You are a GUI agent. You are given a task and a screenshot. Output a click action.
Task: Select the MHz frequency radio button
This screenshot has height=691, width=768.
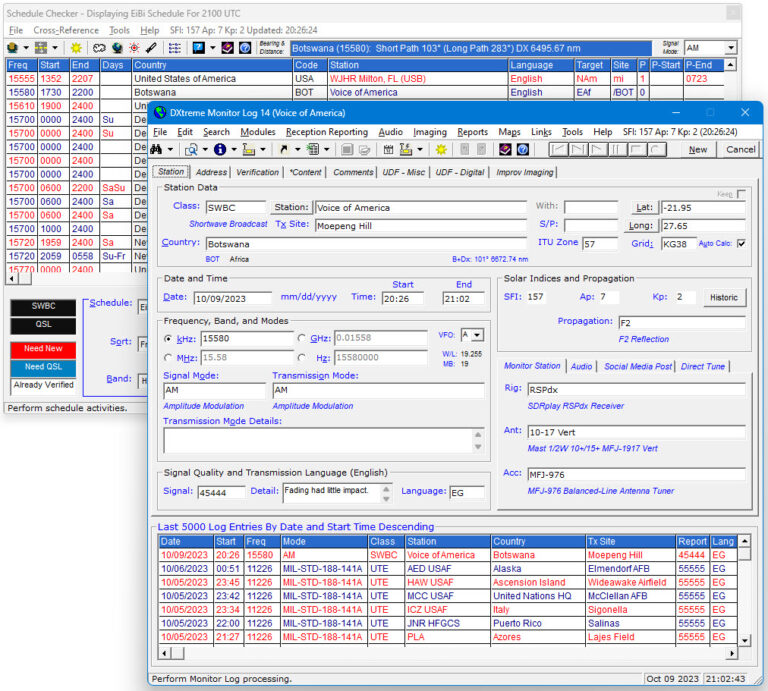tap(168, 357)
